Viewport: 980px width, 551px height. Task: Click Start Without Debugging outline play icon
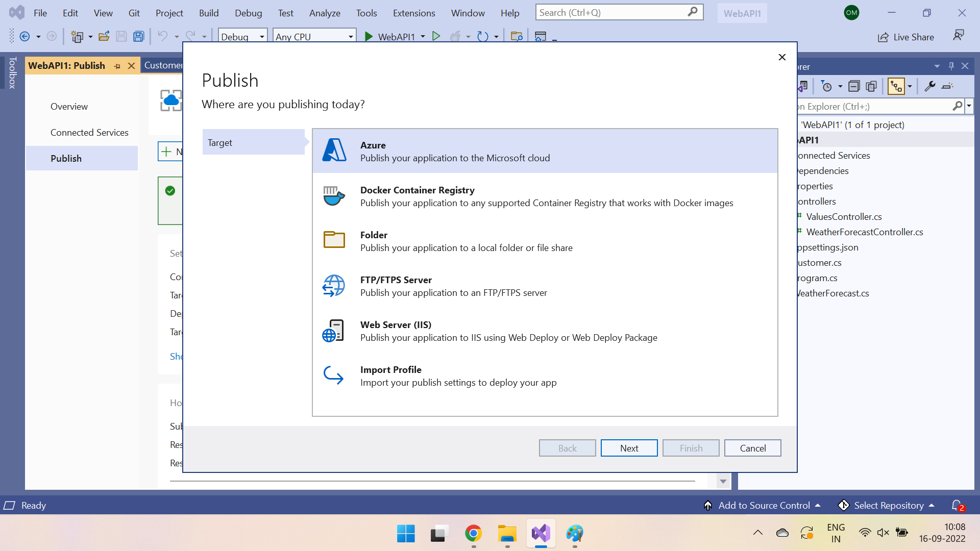pos(436,36)
